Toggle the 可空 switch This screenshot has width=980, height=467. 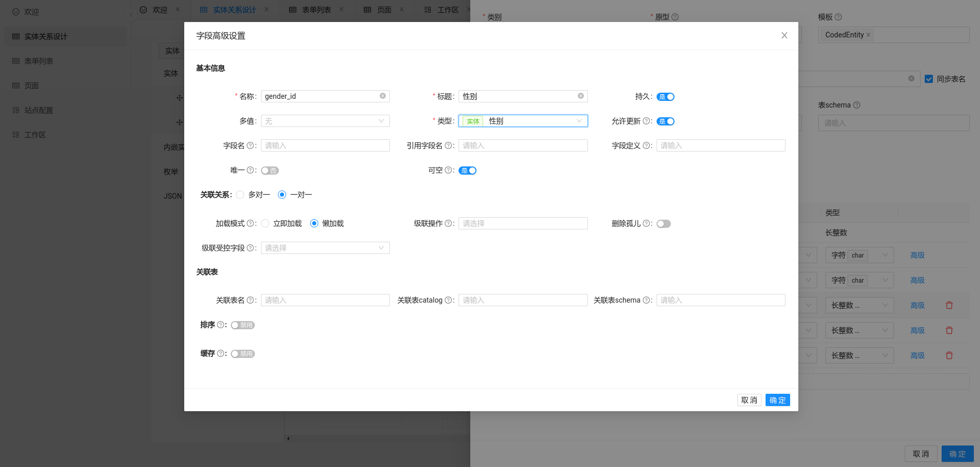[468, 171]
